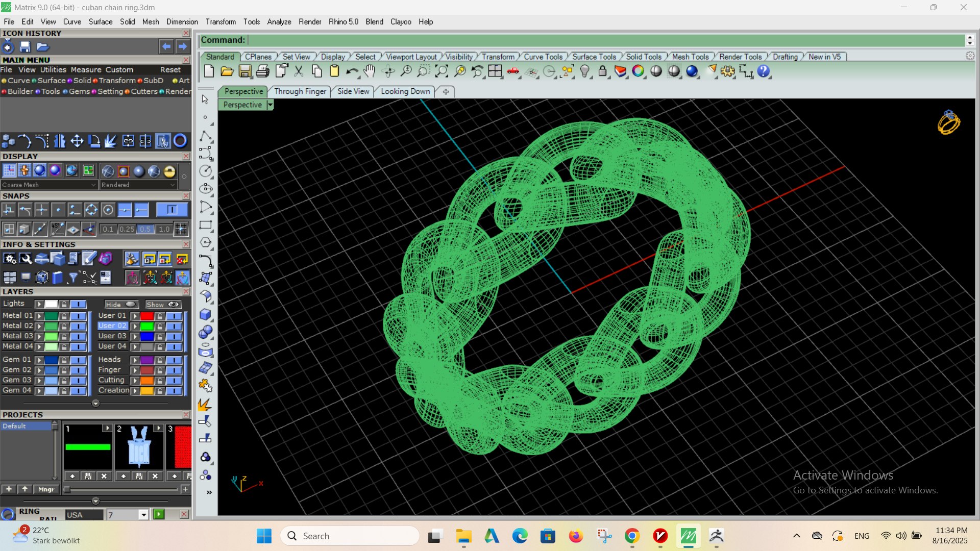Click the Zoom Extents icon
980x551 pixels.
point(442,71)
